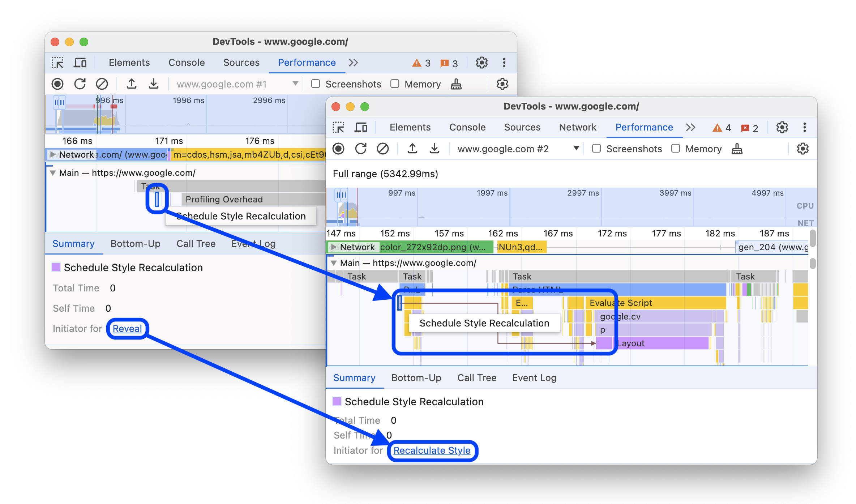The image size is (856, 504).
Task: Expand the www.google.com #2 target dropdown
Action: coord(577,149)
